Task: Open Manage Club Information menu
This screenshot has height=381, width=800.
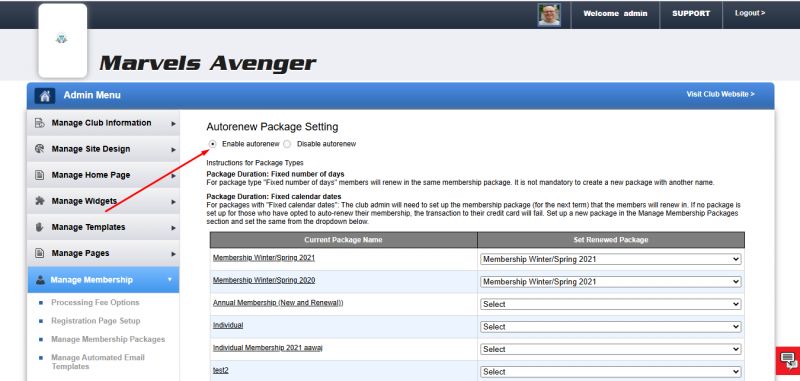Action: (x=103, y=123)
